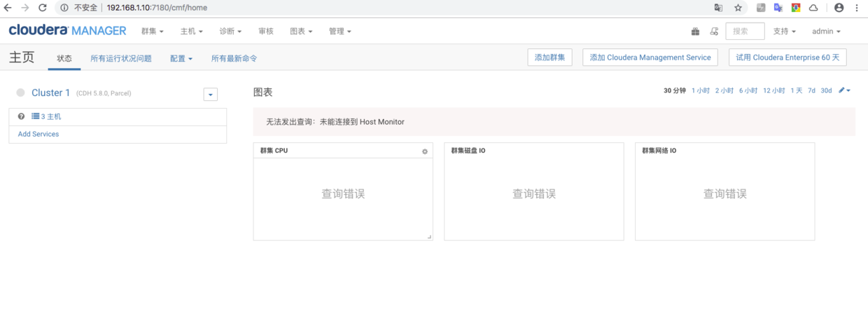
Task: Open the 图表 menu in the navbar
Action: [301, 32]
